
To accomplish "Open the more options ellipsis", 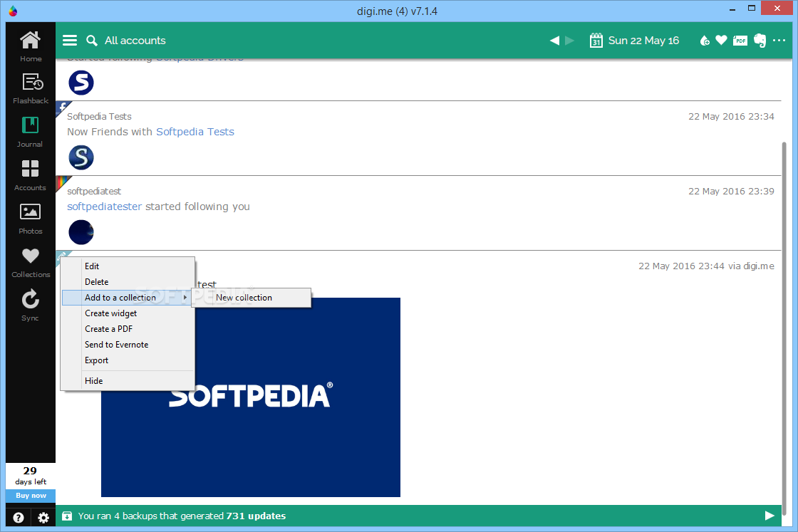I will point(779,40).
